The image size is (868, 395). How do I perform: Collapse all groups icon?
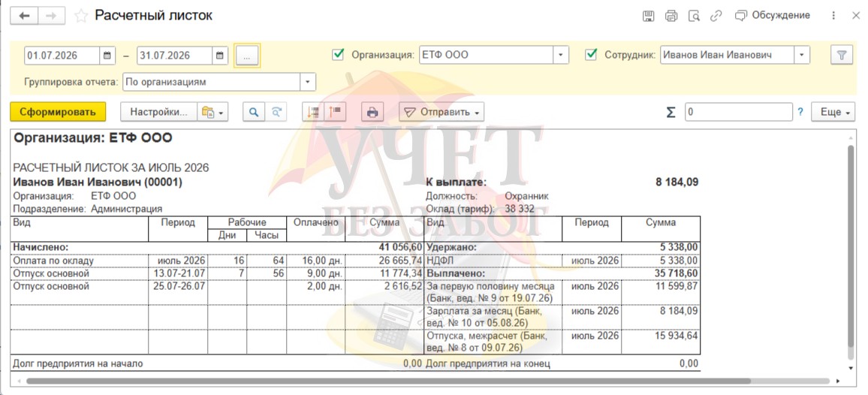point(313,112)
